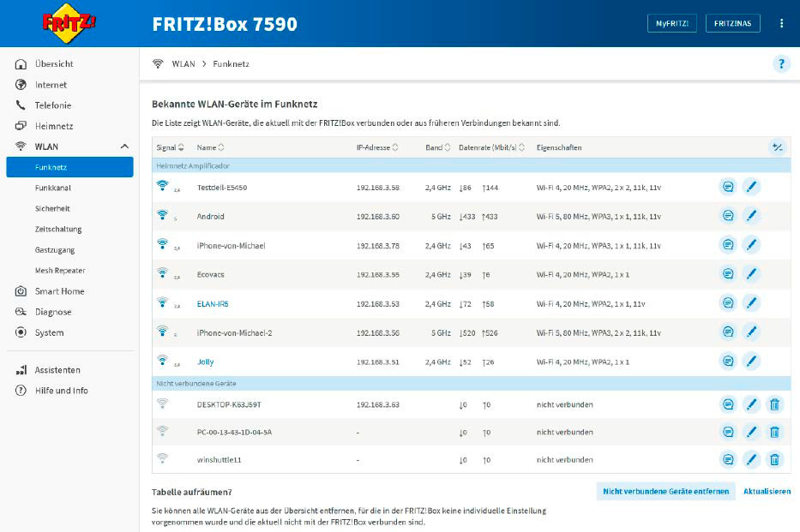Edit the Testdell-E5450 device entry
Viewport: 800px width, 532px height.
tap(751, 187)
